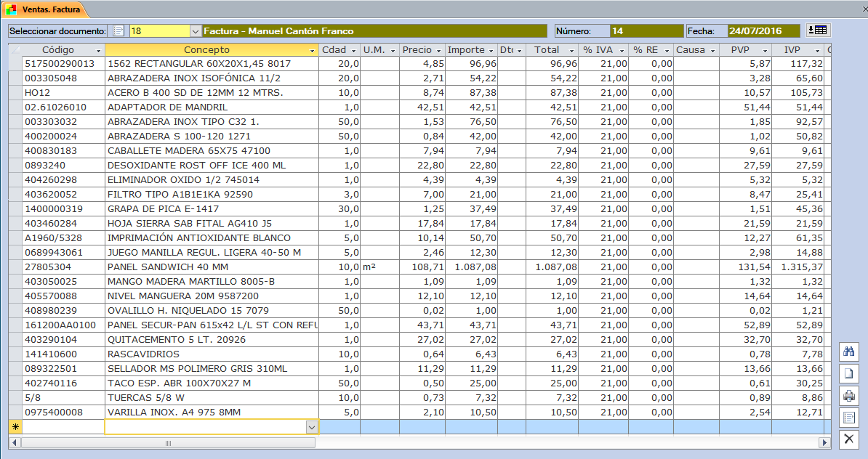Click the Fecha date field 24/07/2016
Screen dimensions: 868x459
[x=755, y=31]
